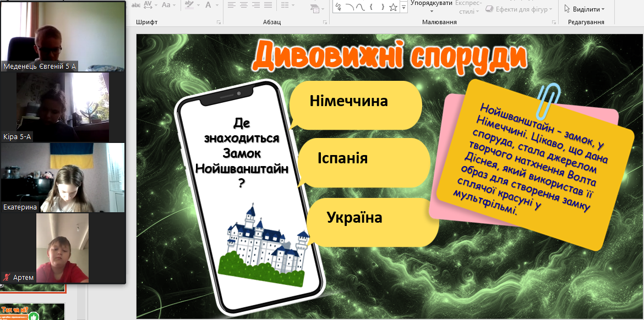Open the Change Case (Aa) menu
644x320 pixels.
(x=166, y=5)
